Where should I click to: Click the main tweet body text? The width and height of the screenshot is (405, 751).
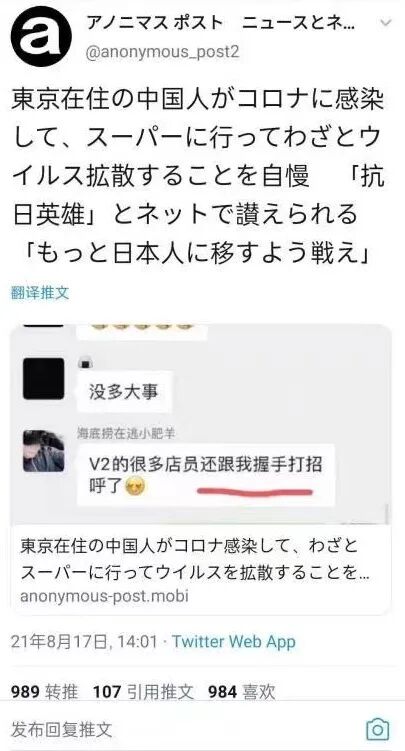[x=197, y=175]
